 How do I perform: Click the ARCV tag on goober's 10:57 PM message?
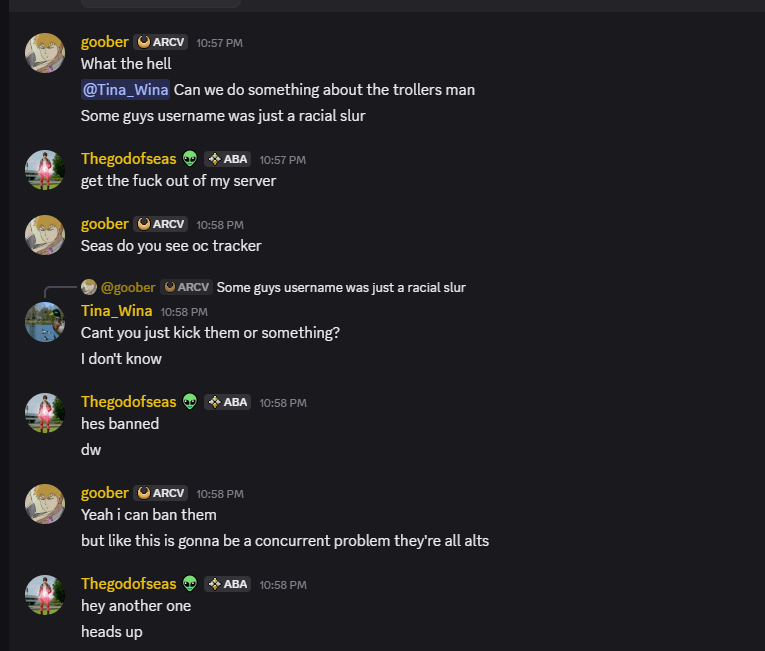coord(160,43)
